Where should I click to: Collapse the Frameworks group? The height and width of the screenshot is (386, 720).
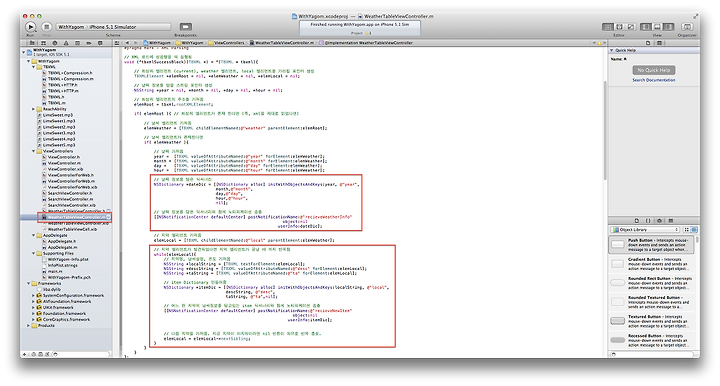[x=28, y=284]
